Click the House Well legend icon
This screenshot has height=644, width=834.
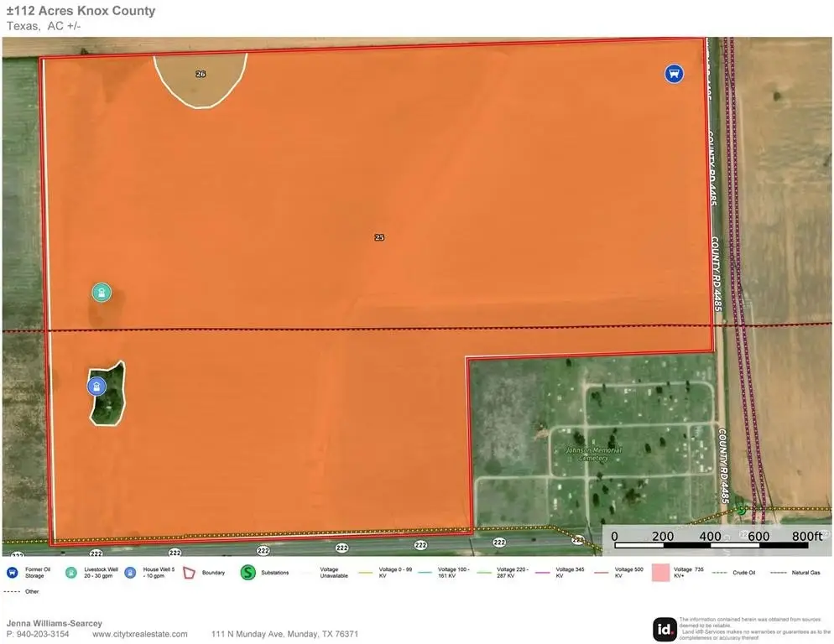[x=129, y=573]
